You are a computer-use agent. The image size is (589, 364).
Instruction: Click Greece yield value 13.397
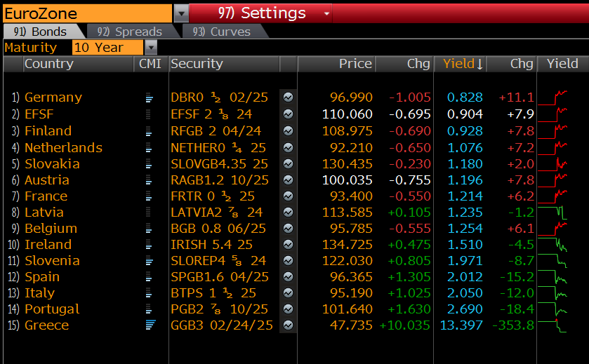click(461, 325)
